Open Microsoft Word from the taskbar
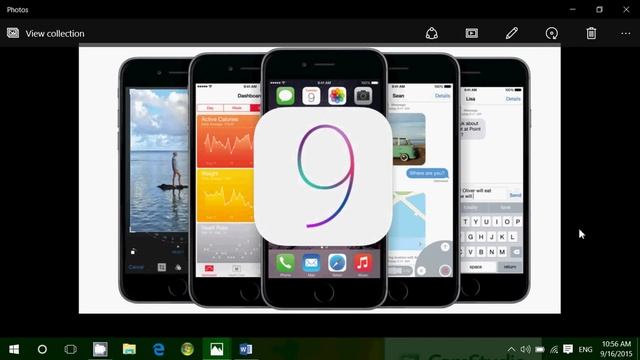This screenshot has width=640, height=360. coord(246,349)
